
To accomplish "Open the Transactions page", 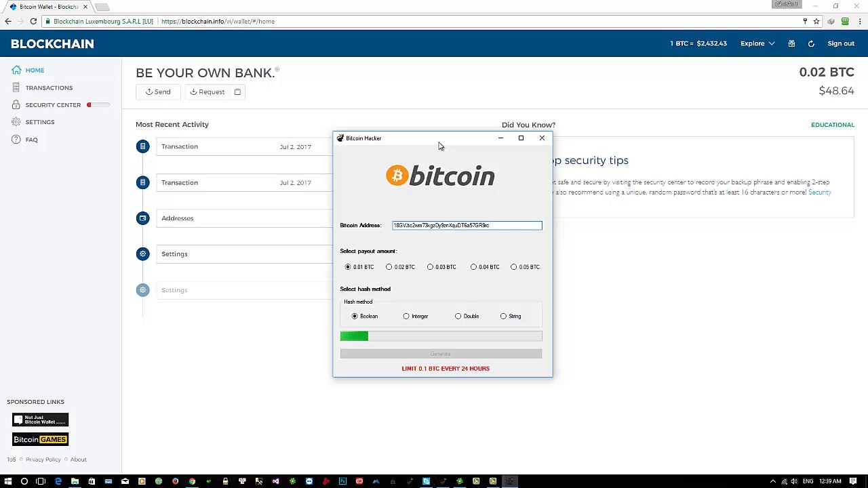I will point(49,87).
